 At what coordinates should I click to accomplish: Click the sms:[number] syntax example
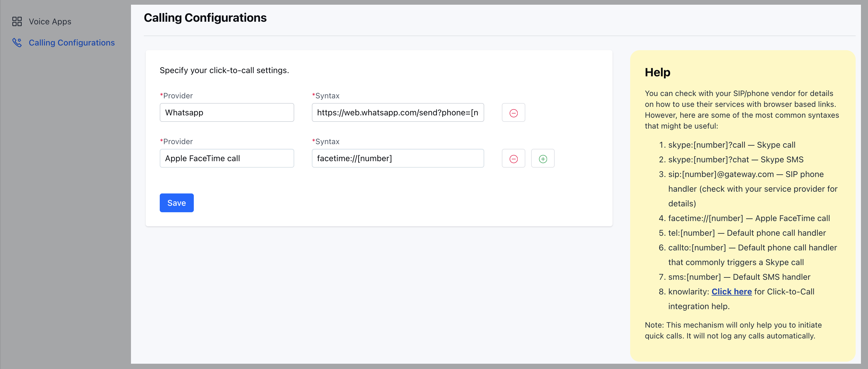click(x=694, y=277)
